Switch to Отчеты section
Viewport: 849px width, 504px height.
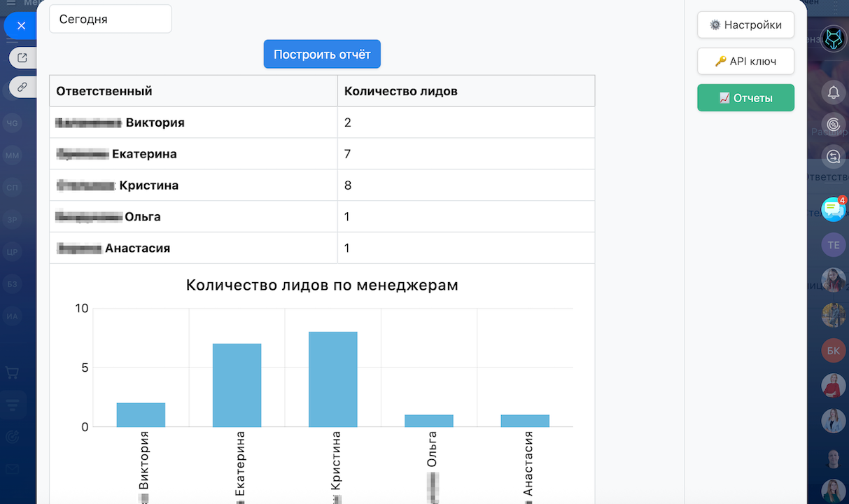point(745,98)
